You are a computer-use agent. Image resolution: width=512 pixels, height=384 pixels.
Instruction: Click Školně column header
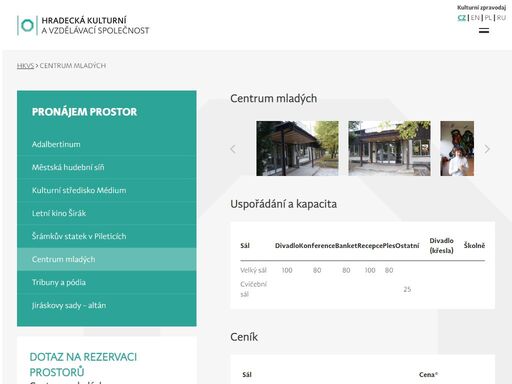(x=474, y=246)
